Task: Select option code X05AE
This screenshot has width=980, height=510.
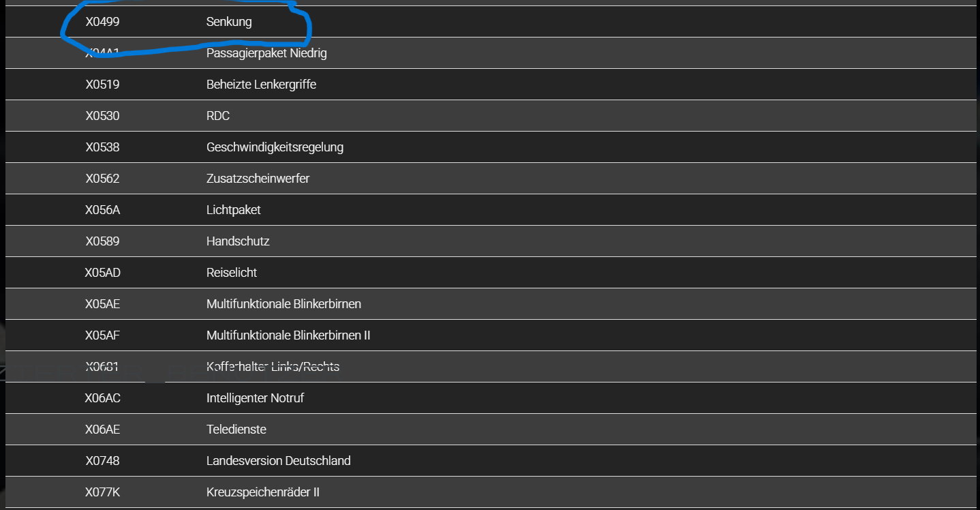Action: pyautogui.click(x=102, y=304)
